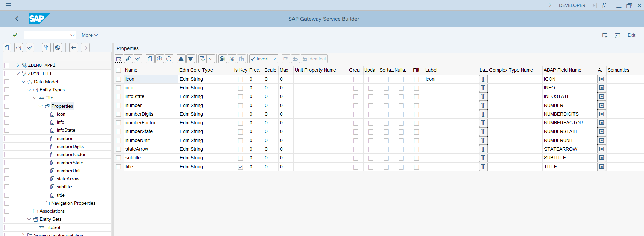Image resolution: width=644 pixels, height=236 pixels.
Task: Click the table layout settings icon
Action: [x=202, y=59]
